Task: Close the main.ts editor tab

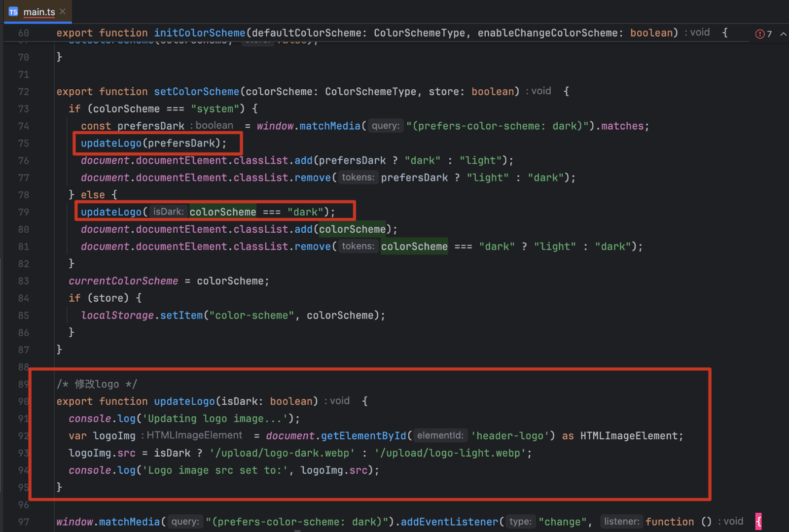Action: tap(63, 11)
